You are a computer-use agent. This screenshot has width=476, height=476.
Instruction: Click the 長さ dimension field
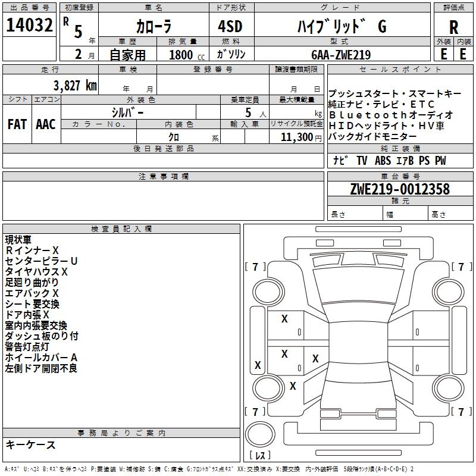(x=355, y=213)
